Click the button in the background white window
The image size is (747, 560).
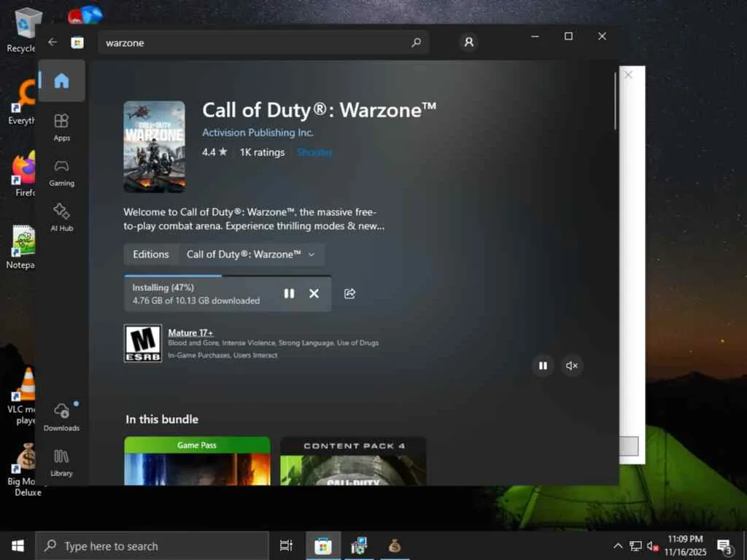click(629, 446)
